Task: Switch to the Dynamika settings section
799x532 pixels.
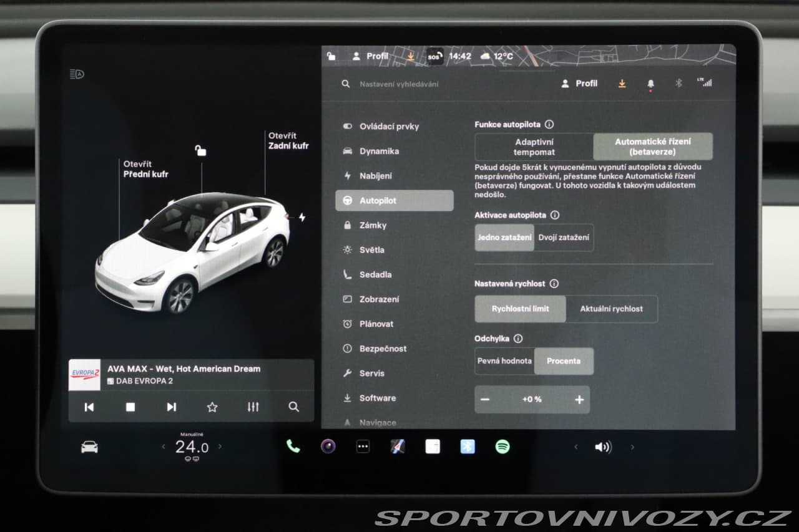Action: (378, 151)
